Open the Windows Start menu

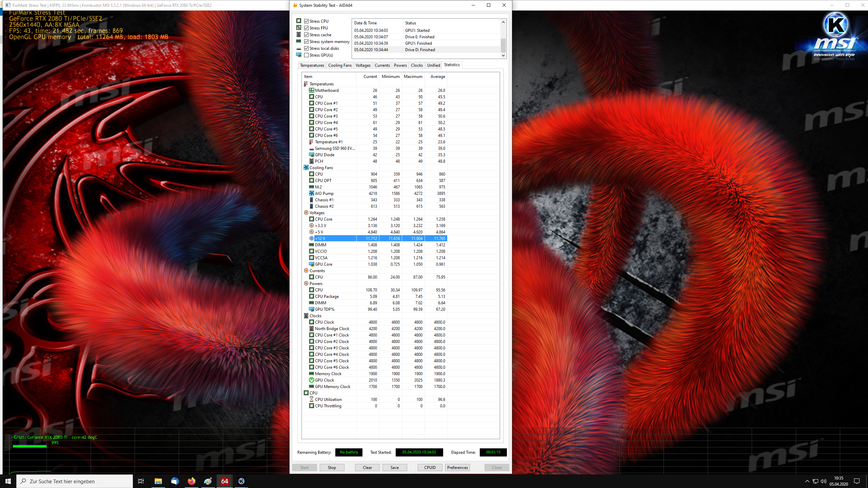tap(8, 481)
